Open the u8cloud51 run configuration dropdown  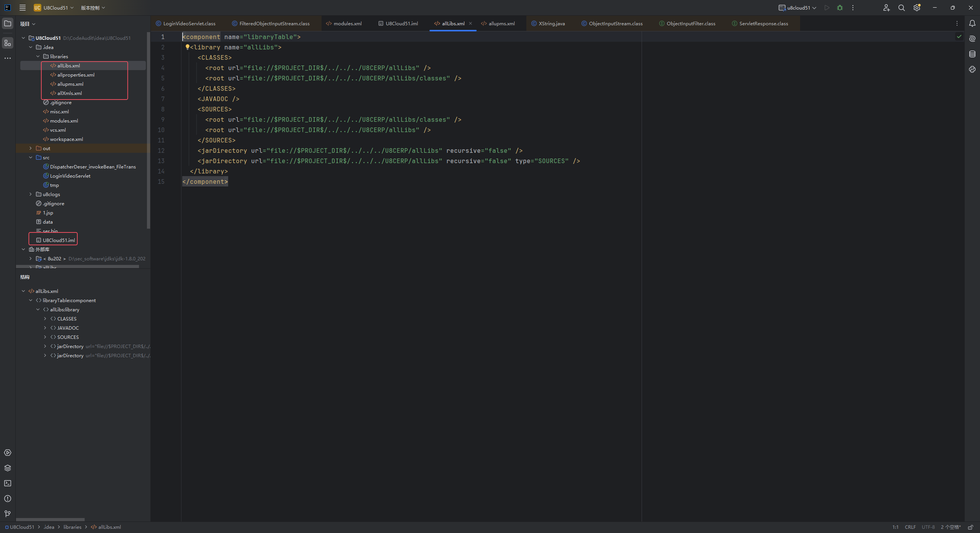click(798, 8)
